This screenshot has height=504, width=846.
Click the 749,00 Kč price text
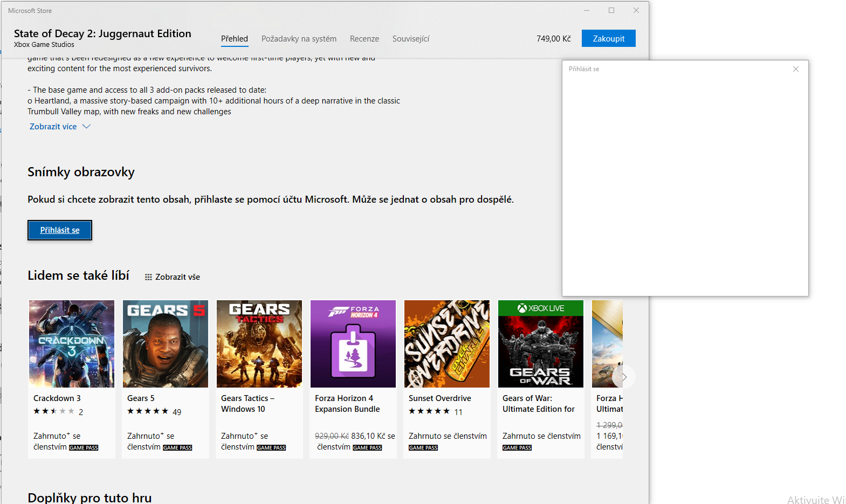554,39
